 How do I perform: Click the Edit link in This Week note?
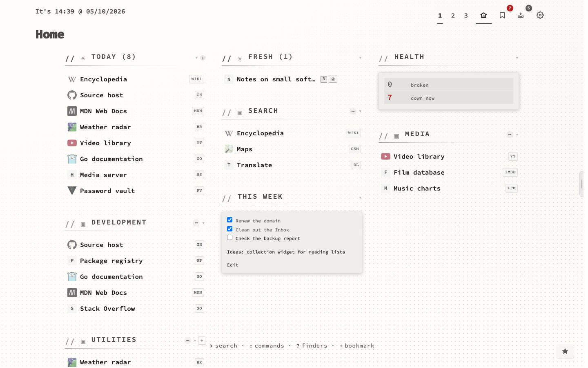point(233,265)
